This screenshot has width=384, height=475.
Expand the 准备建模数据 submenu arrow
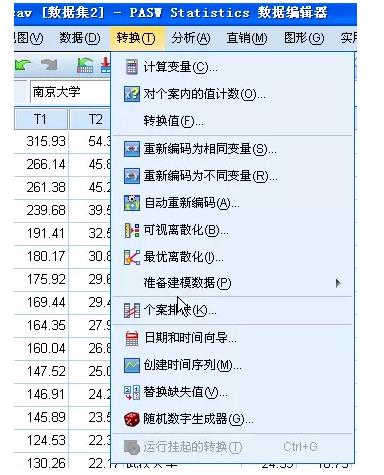pos(338,283)
